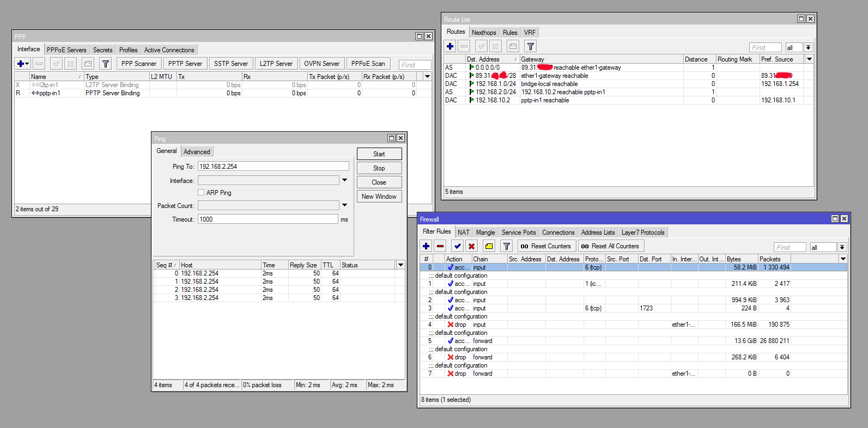Screen dimensions: 868x428
Task: Switch to the NAT tab in Firewall
Action: [464, 232]
